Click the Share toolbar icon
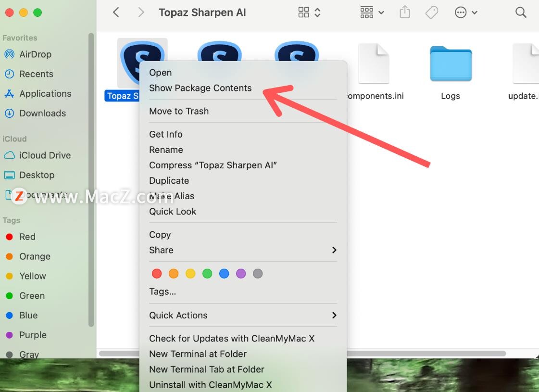The height and width of the screenshot is (392, 539). [x=405, y=13]
